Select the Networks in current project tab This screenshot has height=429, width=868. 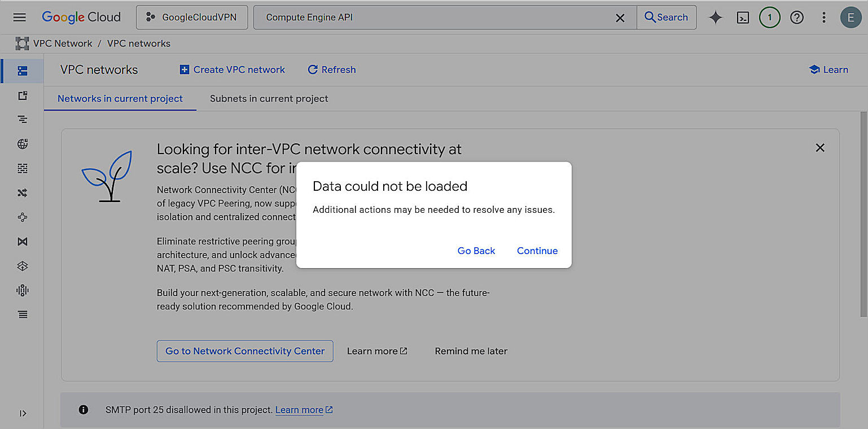120,98
